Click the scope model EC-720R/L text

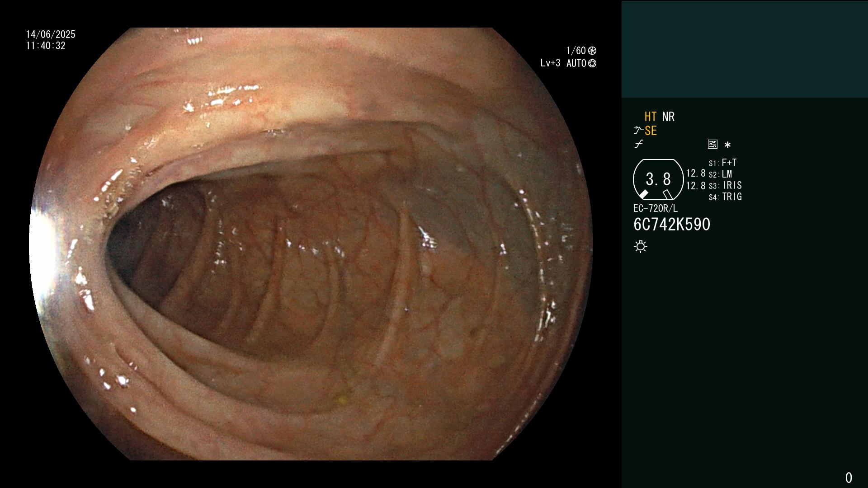click(656, 209)
